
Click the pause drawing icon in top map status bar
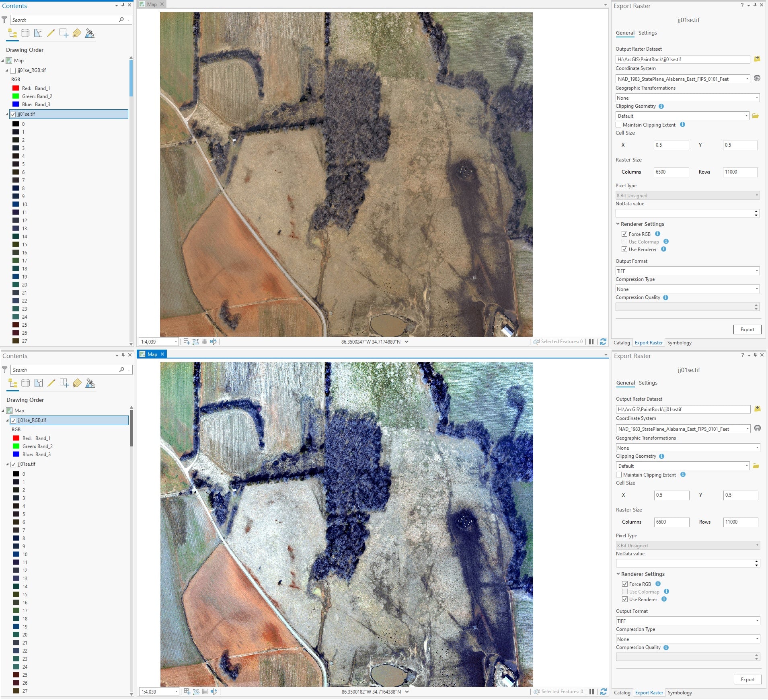[x=591, y=342]
